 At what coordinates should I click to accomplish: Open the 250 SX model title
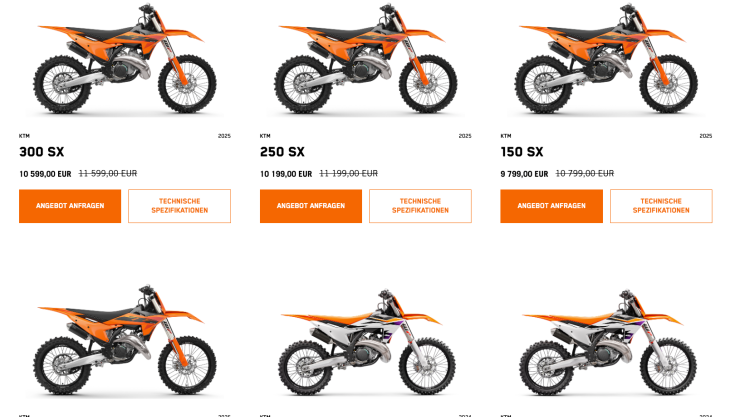pyautogui.click(x=282, y=152)
